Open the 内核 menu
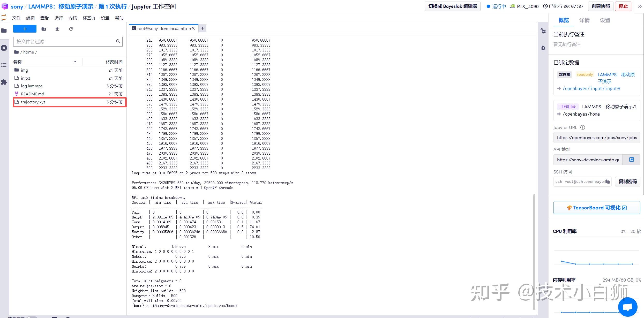 [73, 18]
